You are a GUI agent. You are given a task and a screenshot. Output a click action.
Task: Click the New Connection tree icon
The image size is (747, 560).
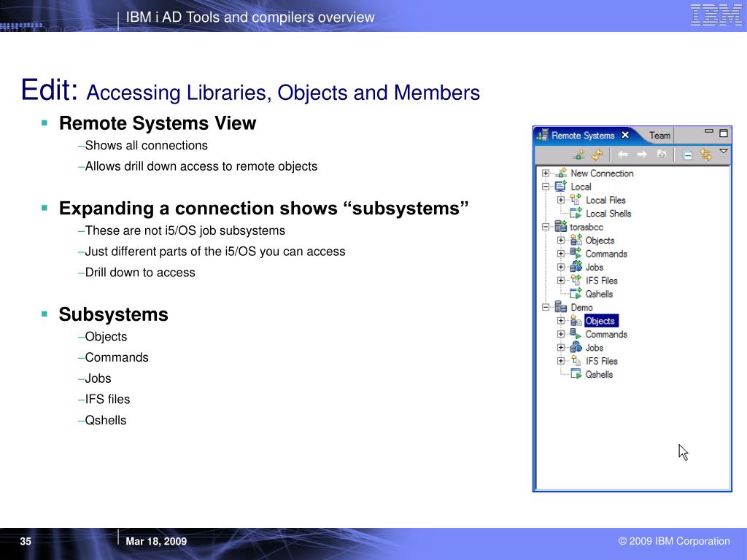pos(561,173)
